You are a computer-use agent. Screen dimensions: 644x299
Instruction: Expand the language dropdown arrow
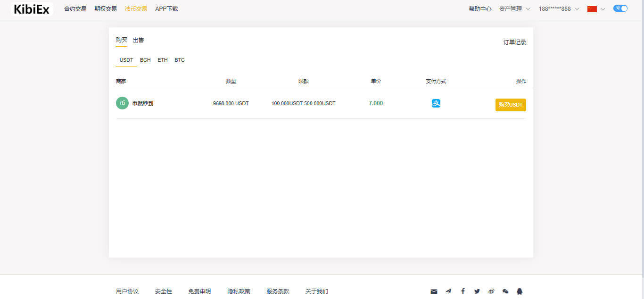pos(603,9)
